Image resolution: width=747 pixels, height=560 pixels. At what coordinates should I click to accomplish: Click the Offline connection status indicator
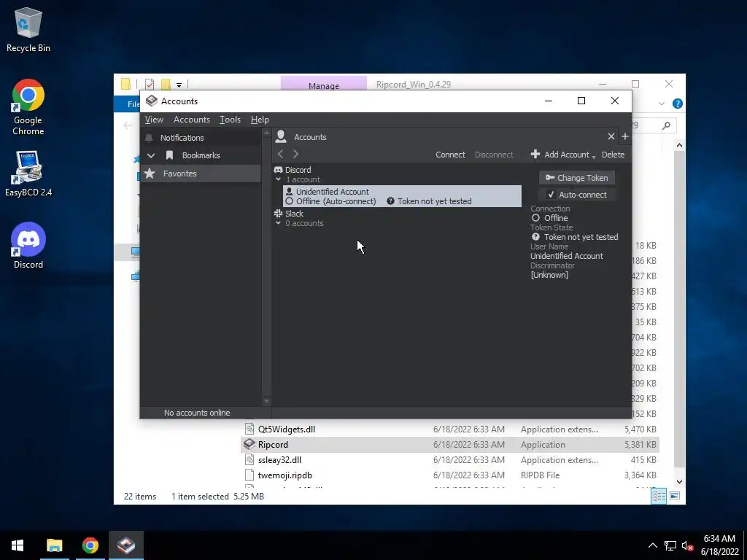point(536,217)
